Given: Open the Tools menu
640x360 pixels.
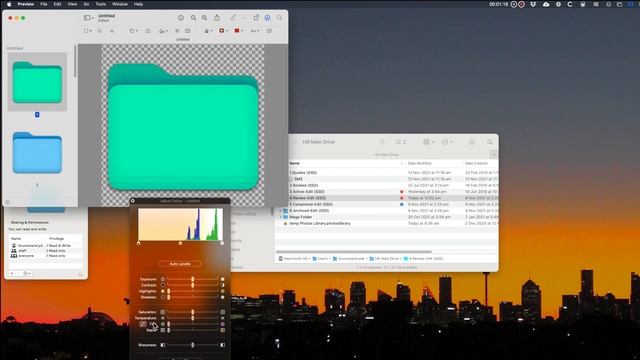Looking at the screenshot, I should (x=100, y=4).
